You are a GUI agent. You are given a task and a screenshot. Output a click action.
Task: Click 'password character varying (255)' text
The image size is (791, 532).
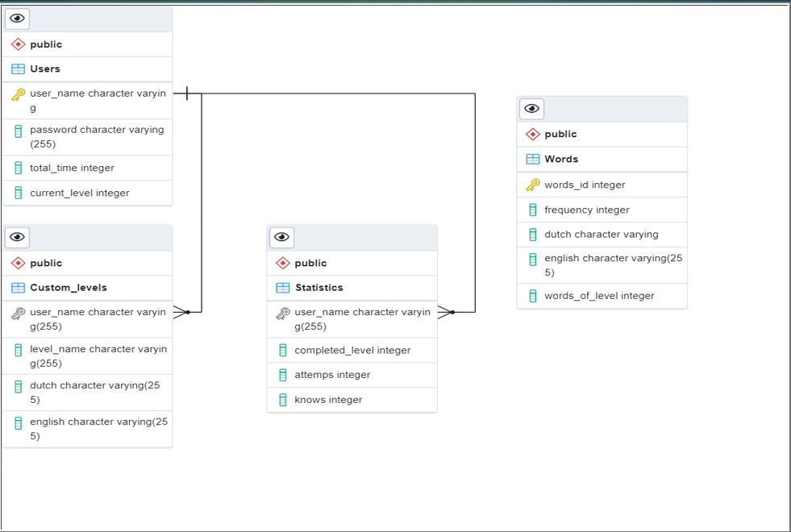click(x=97, y=137)
